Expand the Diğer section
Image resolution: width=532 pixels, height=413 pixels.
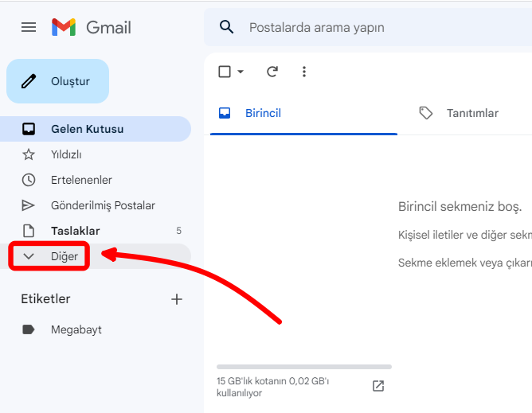click(49, 256)
